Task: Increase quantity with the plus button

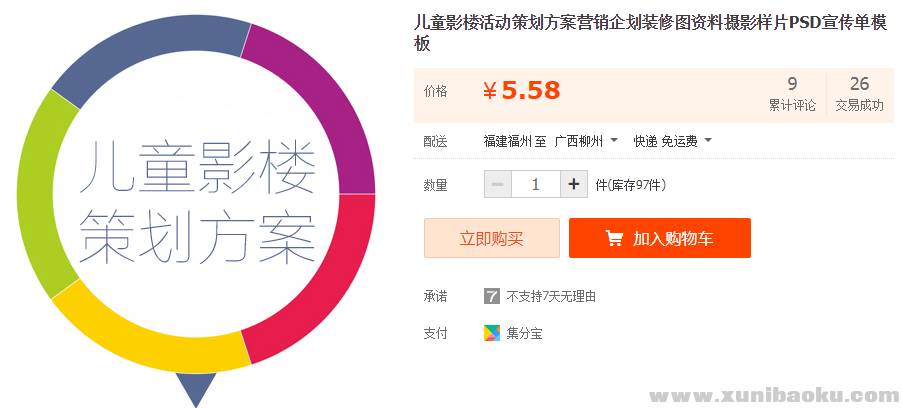Action: click(x=573, y=184)
